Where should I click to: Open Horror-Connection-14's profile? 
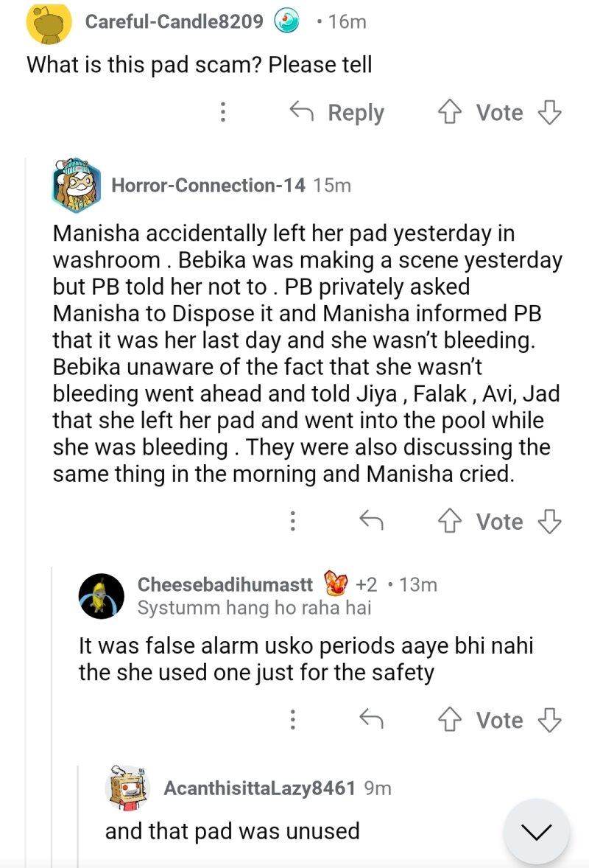click(x=208, y=185)
